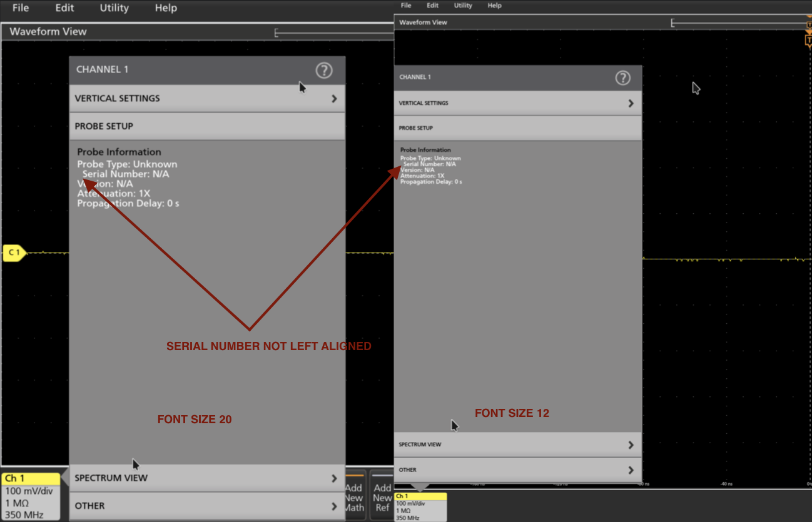Open the Help menu in the right window
Viewport: 812px width, 522px height.
point(494,6)
